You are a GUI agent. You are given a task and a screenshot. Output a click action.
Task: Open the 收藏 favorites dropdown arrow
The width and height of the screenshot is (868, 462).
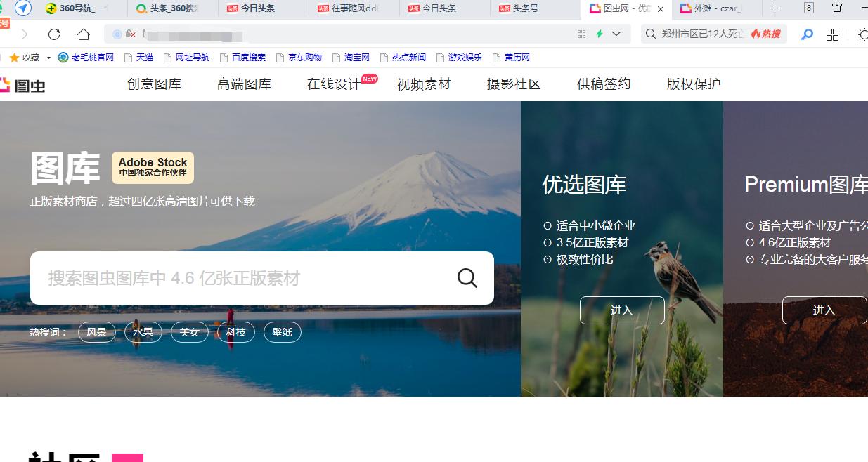pos(47,57)
